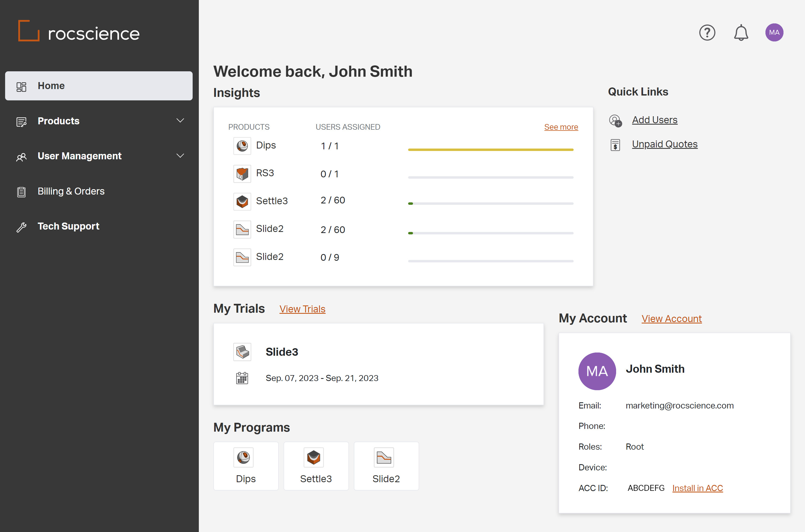The width and height of the screenshot is (805, 532).
Task: Open the help question mark icon
Action: tap(707, 33)
